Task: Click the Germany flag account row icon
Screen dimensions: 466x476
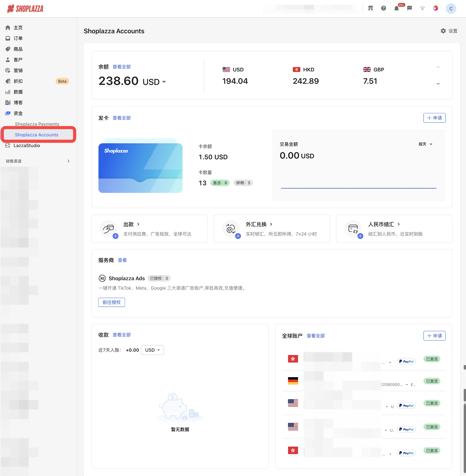Action: [x=293, y=381]
